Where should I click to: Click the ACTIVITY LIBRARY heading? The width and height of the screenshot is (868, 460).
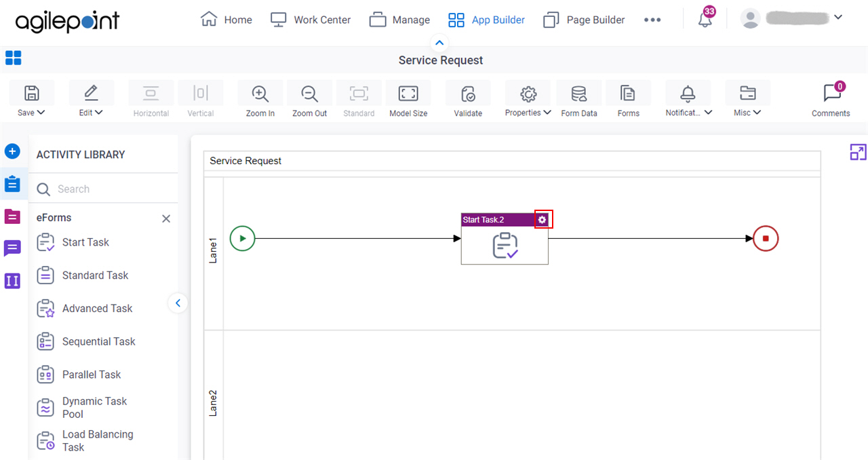[81, 155]
